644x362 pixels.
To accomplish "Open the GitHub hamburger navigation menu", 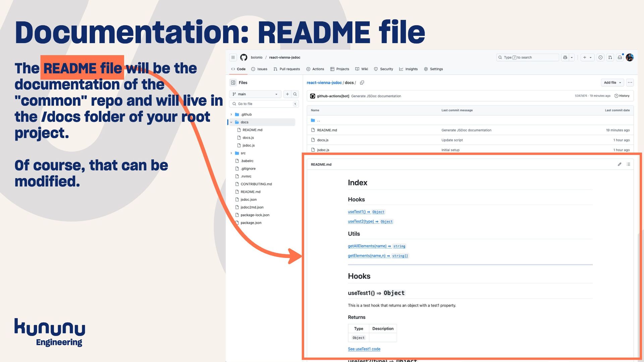I will click(233, 57).
